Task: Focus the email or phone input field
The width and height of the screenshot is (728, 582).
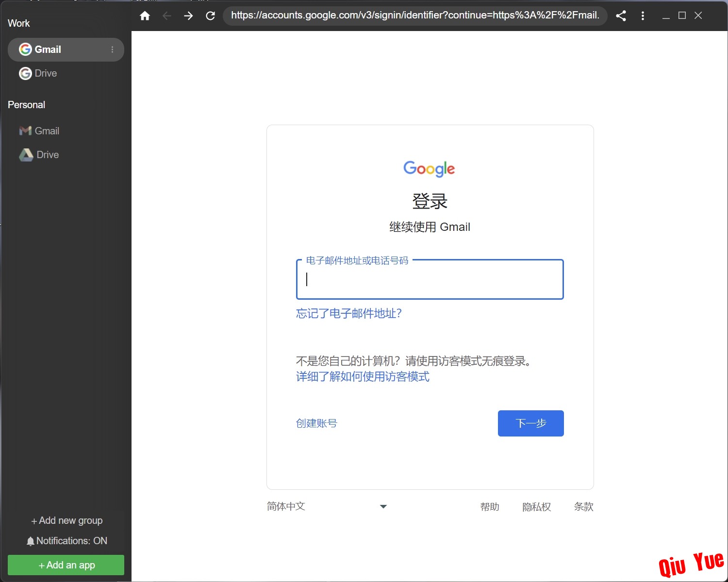Action: pos(430,279)
